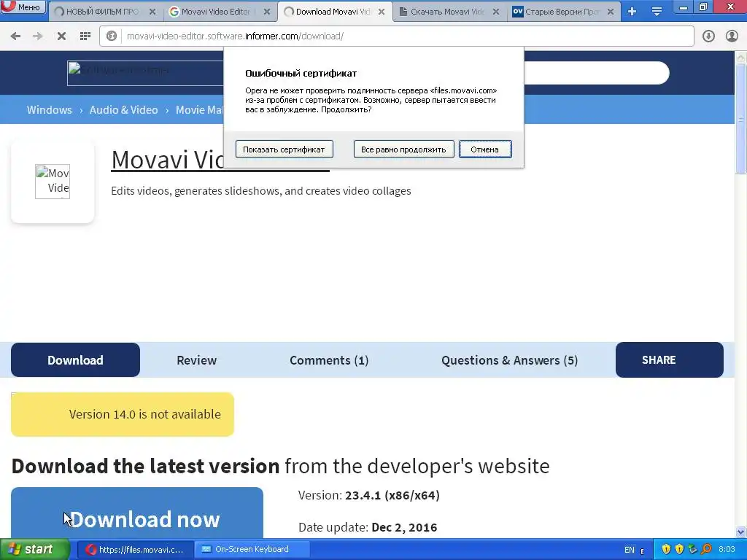
Task: Close the Movavi Video Editor Google tab
Action: 267,12
